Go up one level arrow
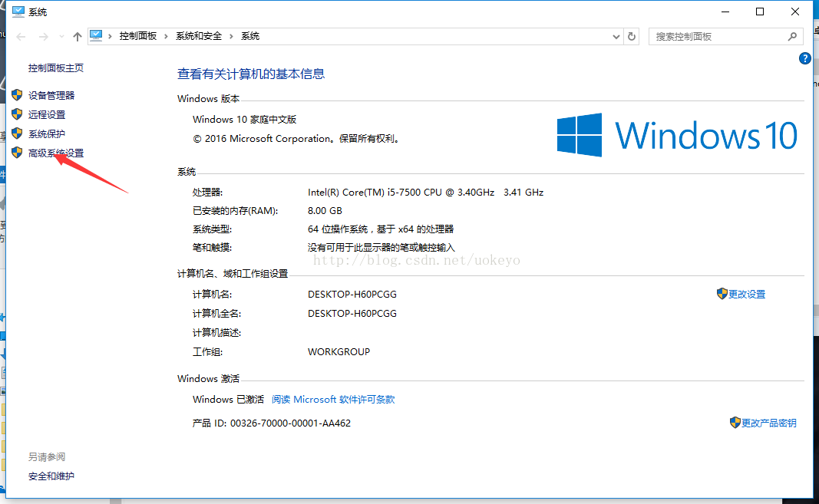This screenshot has height=504, width=819. (x=78, y=37)
